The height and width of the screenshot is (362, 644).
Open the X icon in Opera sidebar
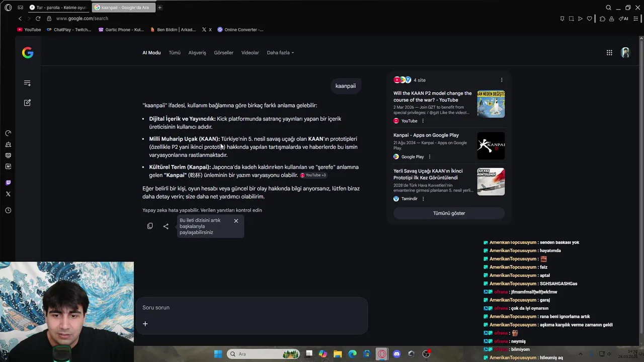point(8,194)
